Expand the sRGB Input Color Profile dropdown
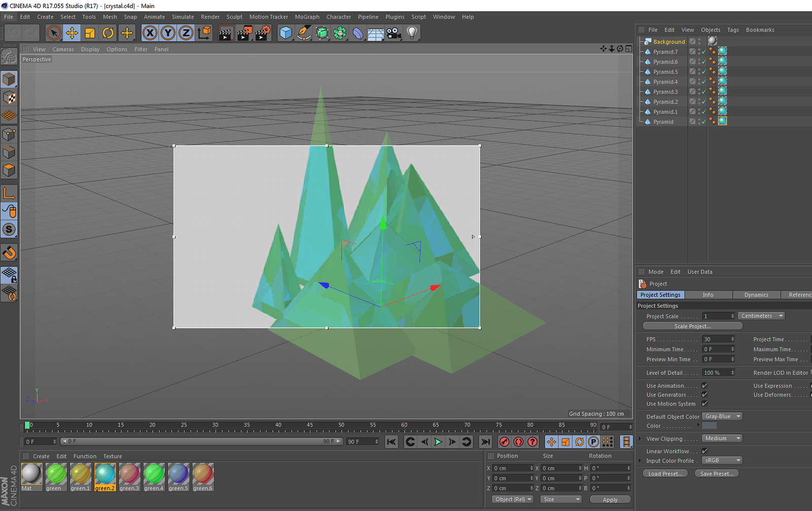Image resolution: width=812 pixels, height=511 pixels. click(722, 461)
